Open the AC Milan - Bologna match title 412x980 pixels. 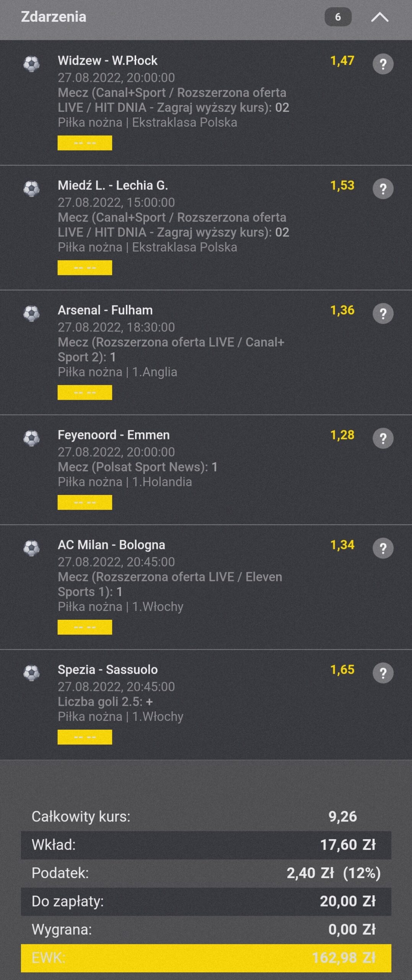coord(111,545)
